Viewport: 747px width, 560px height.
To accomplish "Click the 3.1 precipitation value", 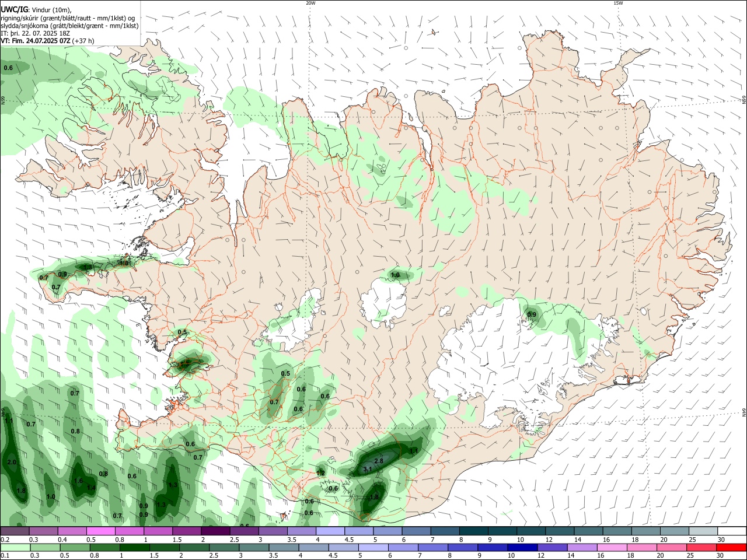I will coord(368,469).
